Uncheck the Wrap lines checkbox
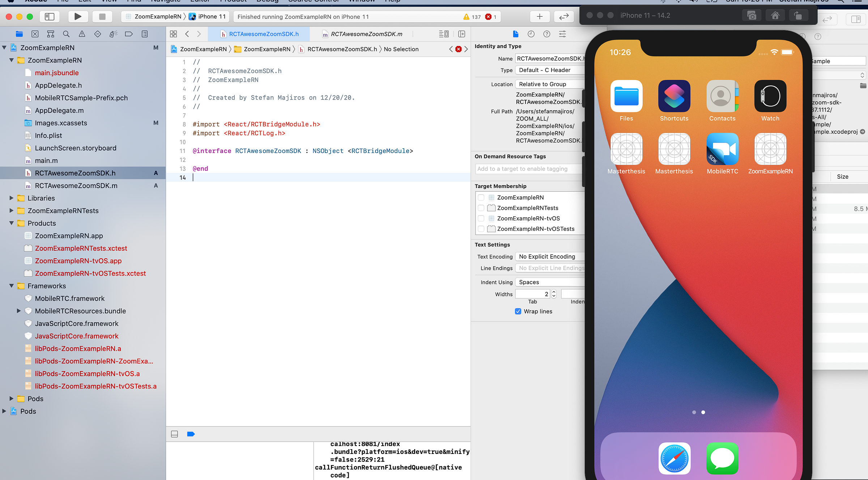Screen dimensions: 868x480 [518, 311]
